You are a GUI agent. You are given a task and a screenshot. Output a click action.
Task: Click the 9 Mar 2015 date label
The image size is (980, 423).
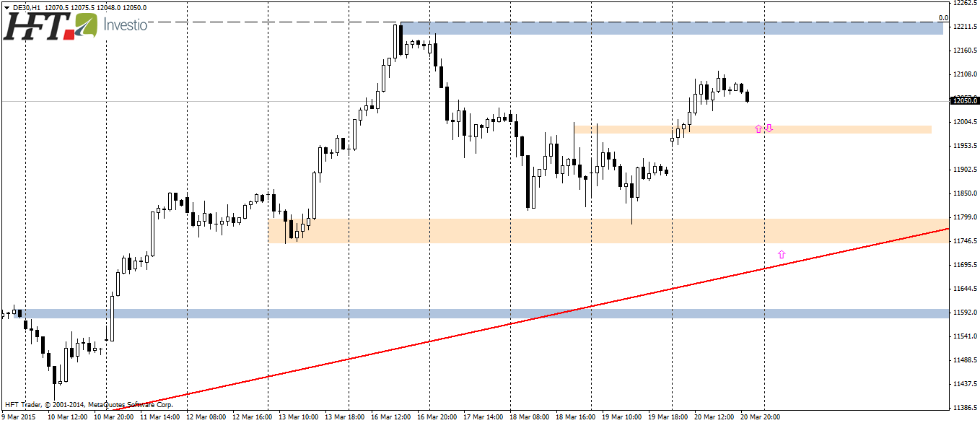point(17,417)
